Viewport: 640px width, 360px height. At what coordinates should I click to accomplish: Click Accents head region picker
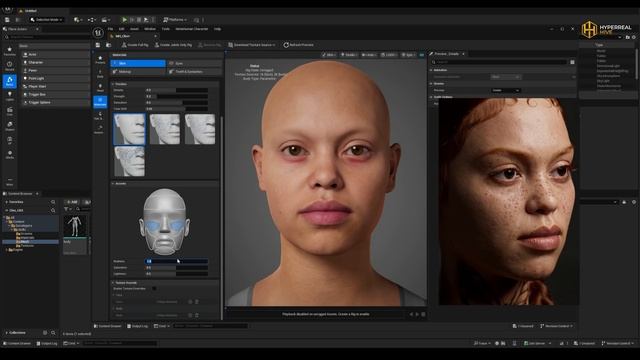pyautogui.click(x=164, y=222)
